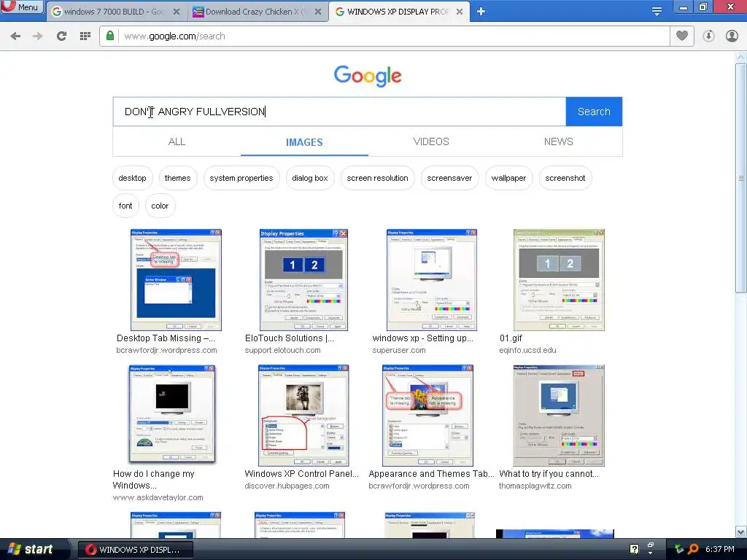Open the Opera Menu button

click(21, 7)
